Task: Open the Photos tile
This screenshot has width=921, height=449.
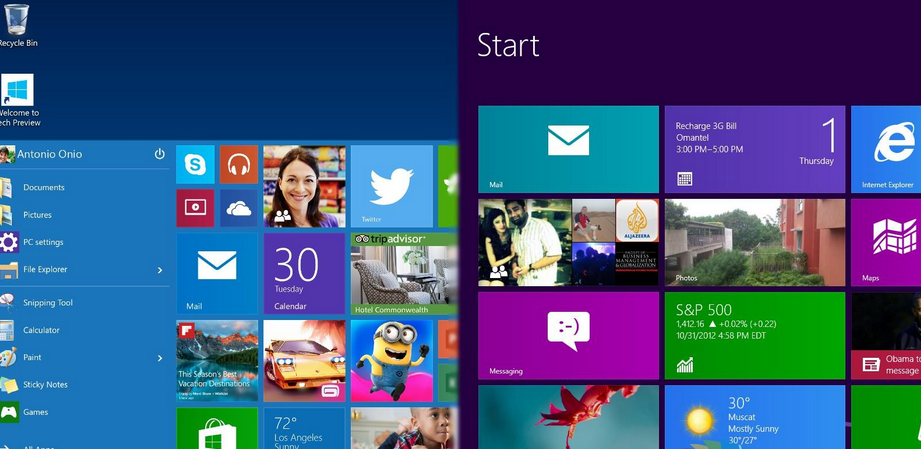Action: click(x=755, y=242)
